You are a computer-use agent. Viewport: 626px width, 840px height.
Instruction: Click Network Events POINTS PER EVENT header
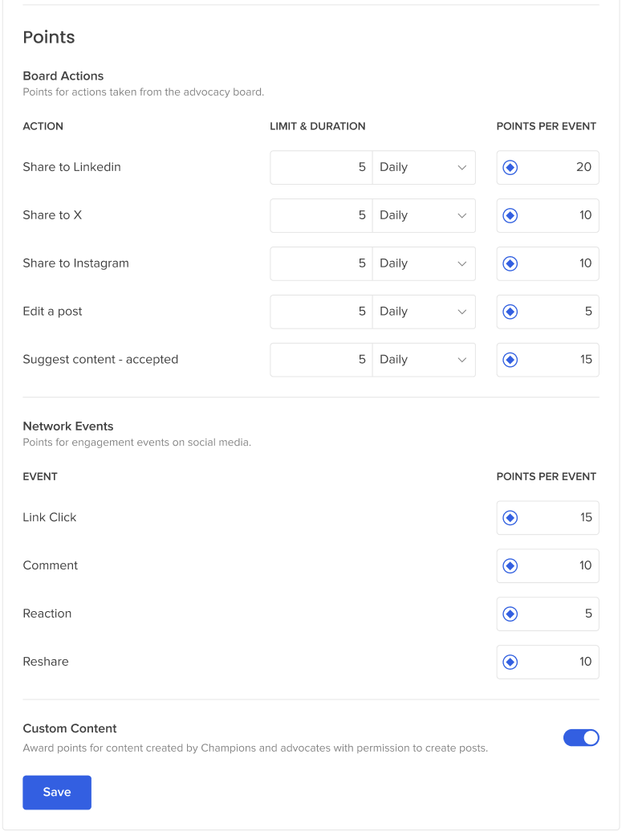point(547,477)
